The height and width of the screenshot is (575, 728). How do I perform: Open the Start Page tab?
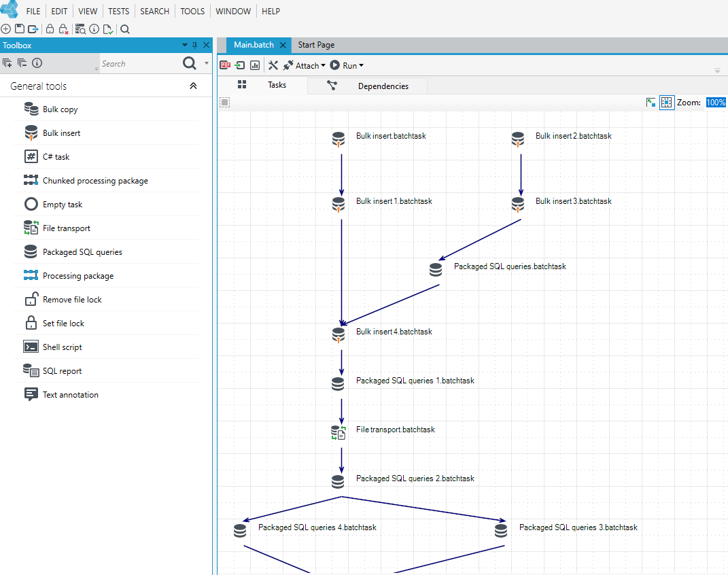pyautogui.click(x=316, y=45)
